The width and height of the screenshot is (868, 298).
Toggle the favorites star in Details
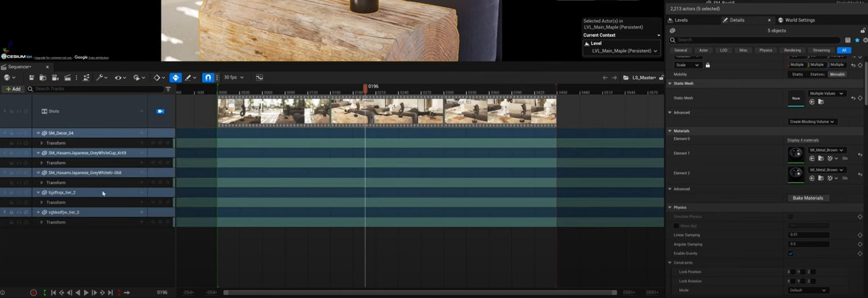coord(857,40)
